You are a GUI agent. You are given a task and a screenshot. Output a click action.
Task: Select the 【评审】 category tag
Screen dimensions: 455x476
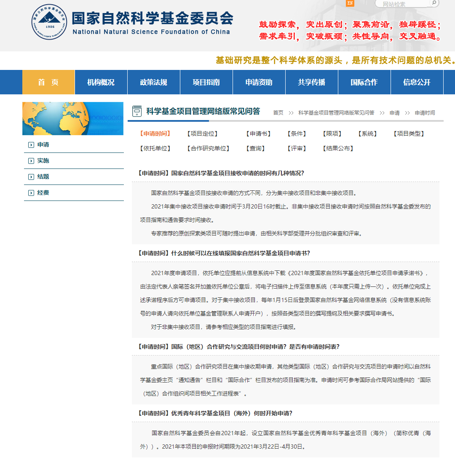[x=297, y=148]
